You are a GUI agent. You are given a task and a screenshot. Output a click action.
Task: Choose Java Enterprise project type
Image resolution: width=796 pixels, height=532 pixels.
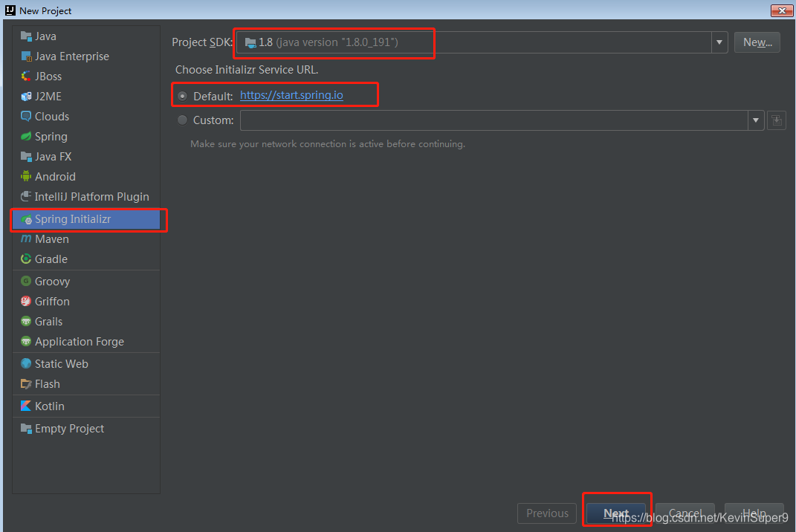(86, 56)
